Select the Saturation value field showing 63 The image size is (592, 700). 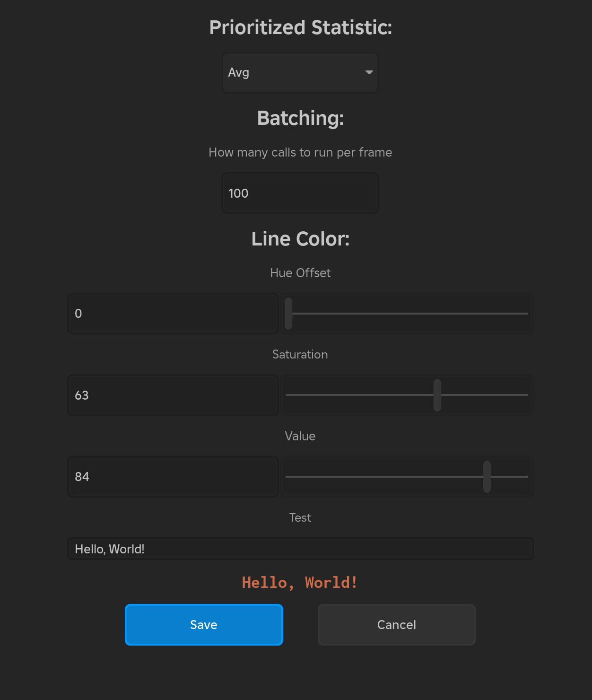[173, 395]
